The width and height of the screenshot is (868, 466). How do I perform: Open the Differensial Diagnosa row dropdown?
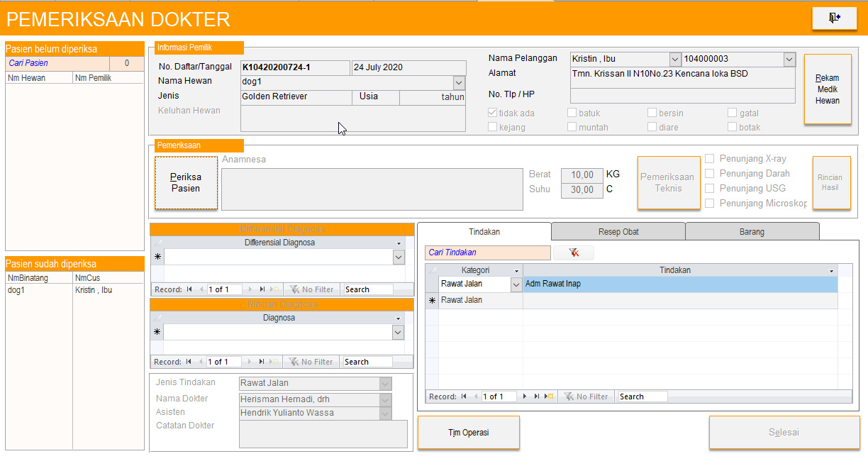(x=399, y=257)
